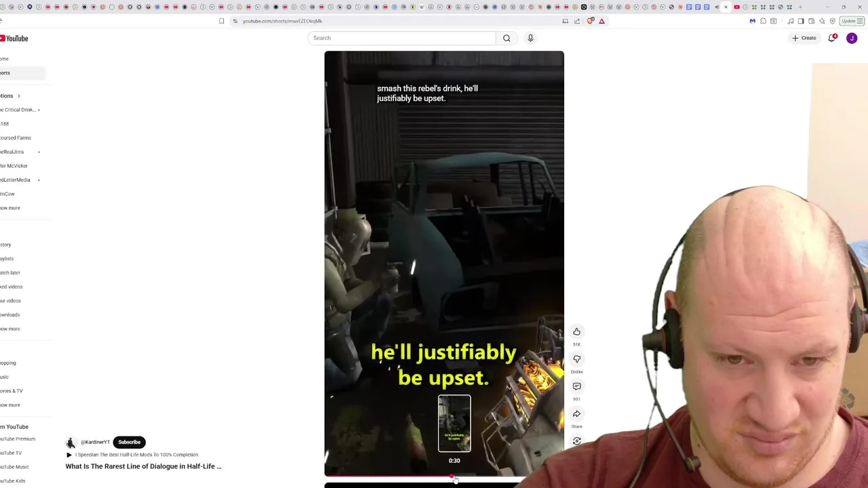
Task: Click the Short title text
Action: (144, 466)
